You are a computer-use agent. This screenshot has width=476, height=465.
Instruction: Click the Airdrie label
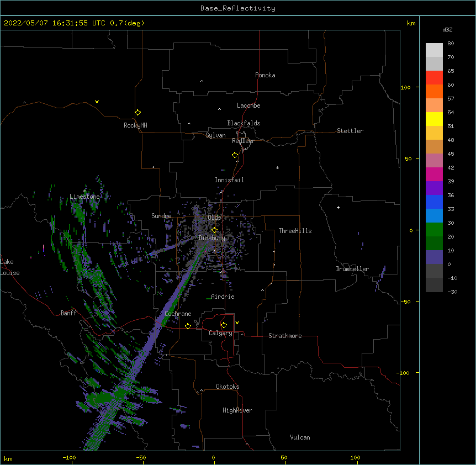[223, 297]
